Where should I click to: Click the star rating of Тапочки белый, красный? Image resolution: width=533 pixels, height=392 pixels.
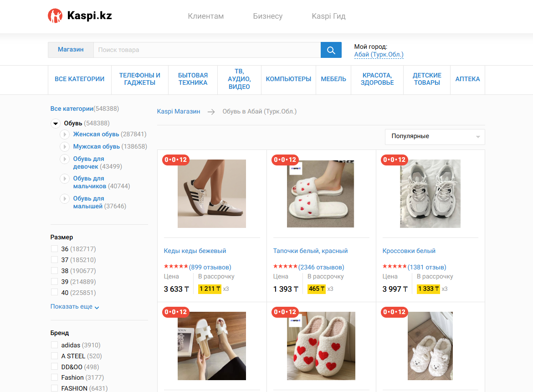coord(285,267)
